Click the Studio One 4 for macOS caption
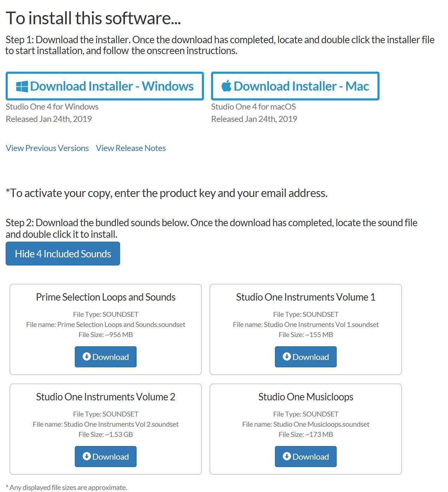Viewport: 448px width, 492px height. click(253, 107)
